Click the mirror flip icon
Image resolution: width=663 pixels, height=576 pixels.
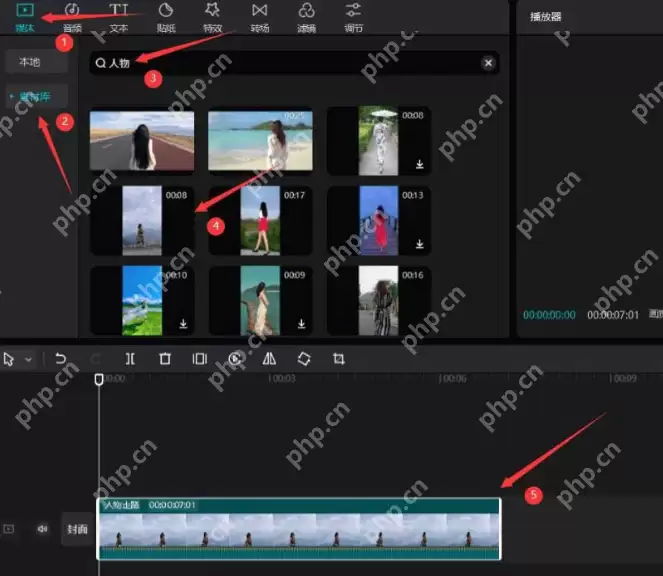pos(269,358)
